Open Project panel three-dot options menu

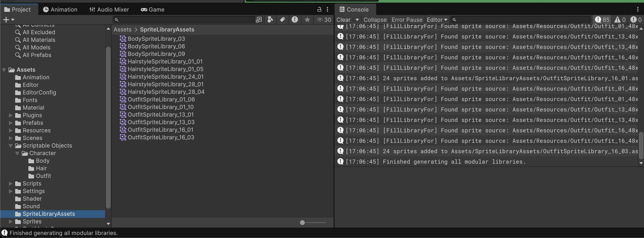tap(327, 9)
